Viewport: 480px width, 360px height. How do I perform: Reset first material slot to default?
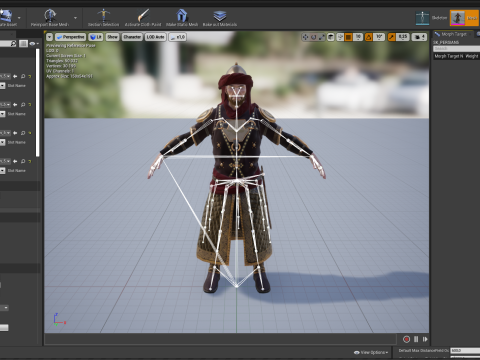(x=30, y=76)
